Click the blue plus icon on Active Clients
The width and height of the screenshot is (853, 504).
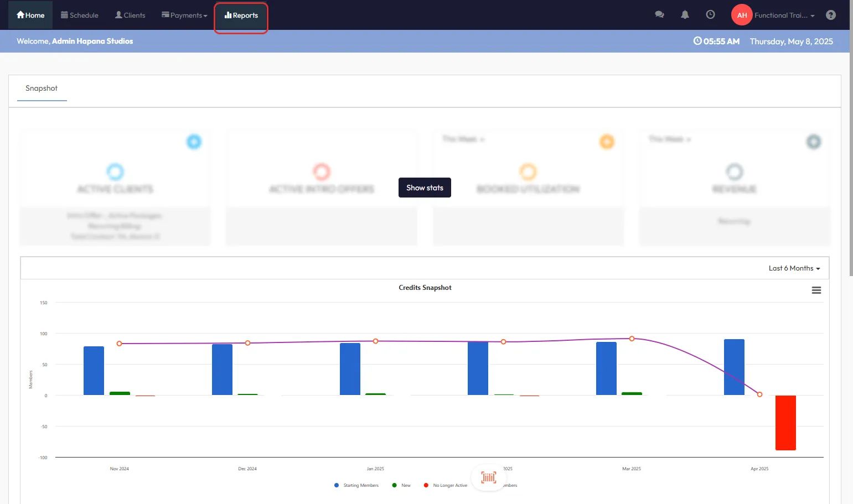point(194,142)
